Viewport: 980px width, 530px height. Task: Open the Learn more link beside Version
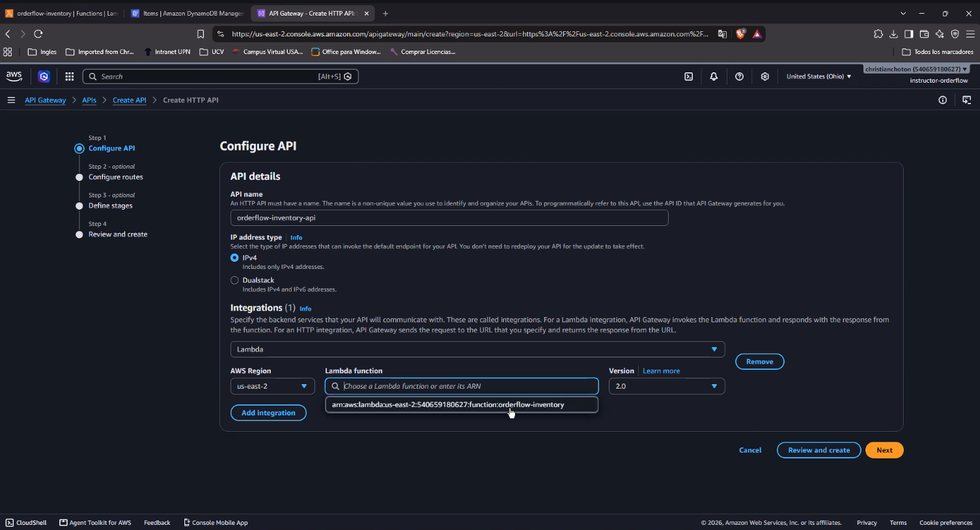pyautogui.click(x=661, y=371)
